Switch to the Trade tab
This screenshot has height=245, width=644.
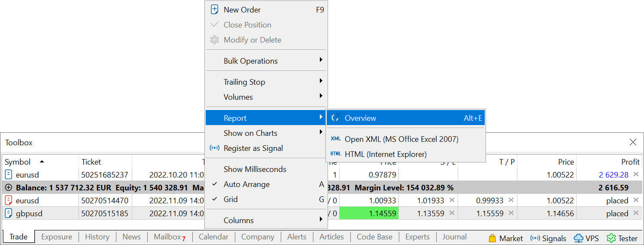pos(18,237)
